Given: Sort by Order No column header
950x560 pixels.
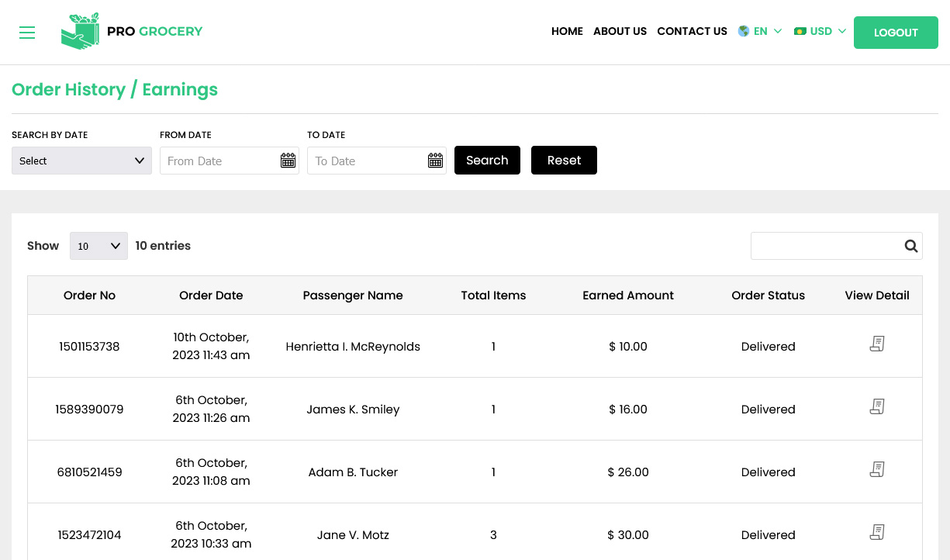Looking at the screenshot, I should tap(89, 296).
